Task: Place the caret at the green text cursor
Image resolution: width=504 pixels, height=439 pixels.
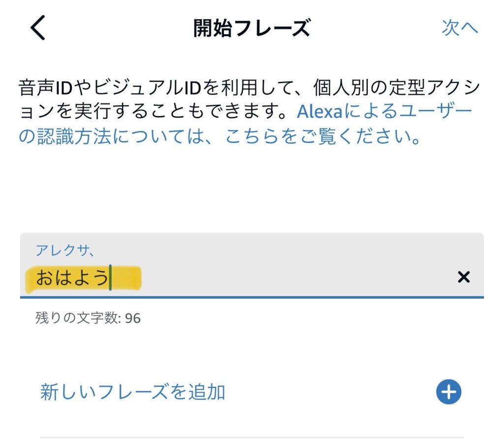Action: click(x=110, y=278)
